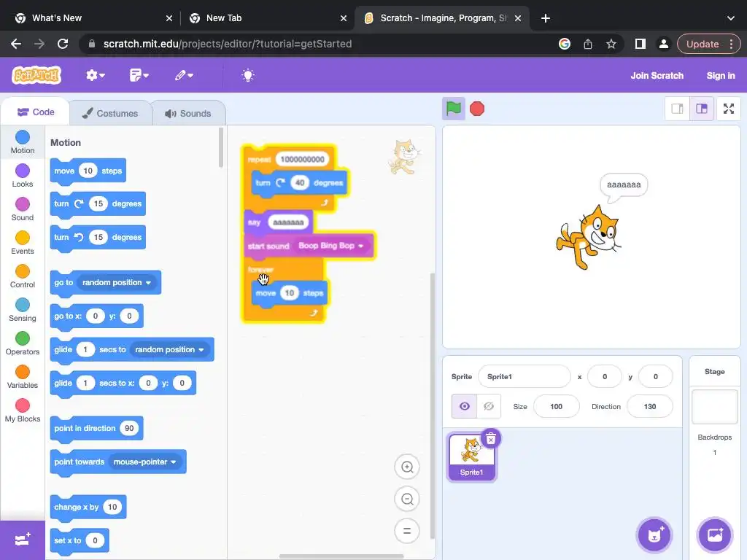Image resolution: width=747 pixels, height=560 pixels.
Task: Click the Size field 100
Action: pyautogui.click(x=556, y=407)
